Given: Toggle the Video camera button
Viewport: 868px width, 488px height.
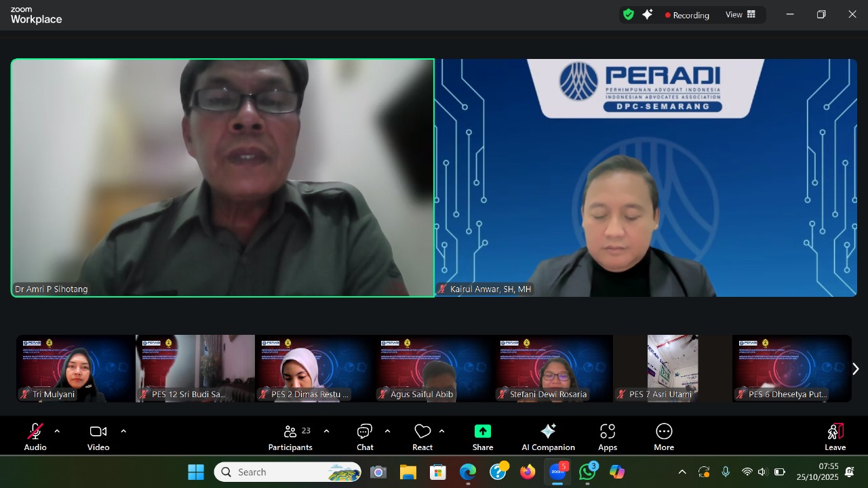Looking at the screenshot, I should tap(98, 436).
